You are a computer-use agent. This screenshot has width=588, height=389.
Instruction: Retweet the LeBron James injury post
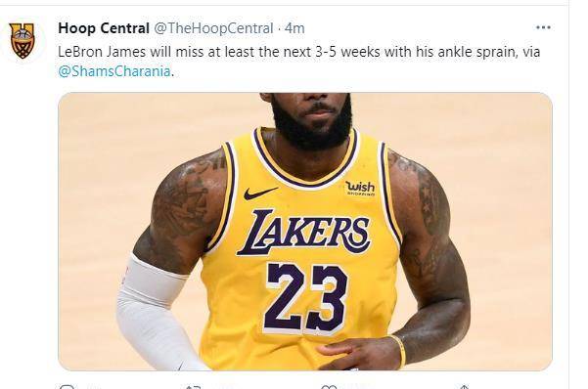coord(194,386)
